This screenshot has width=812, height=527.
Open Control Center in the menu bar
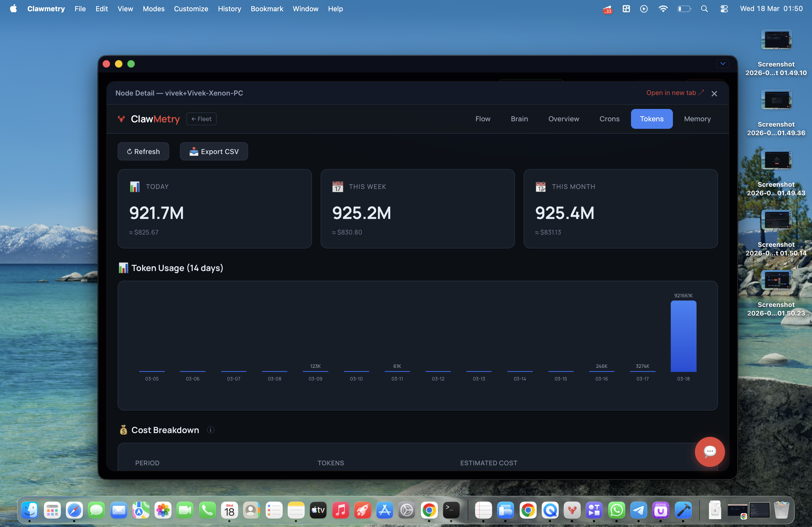pyautogui.click(x=724, y=9)
